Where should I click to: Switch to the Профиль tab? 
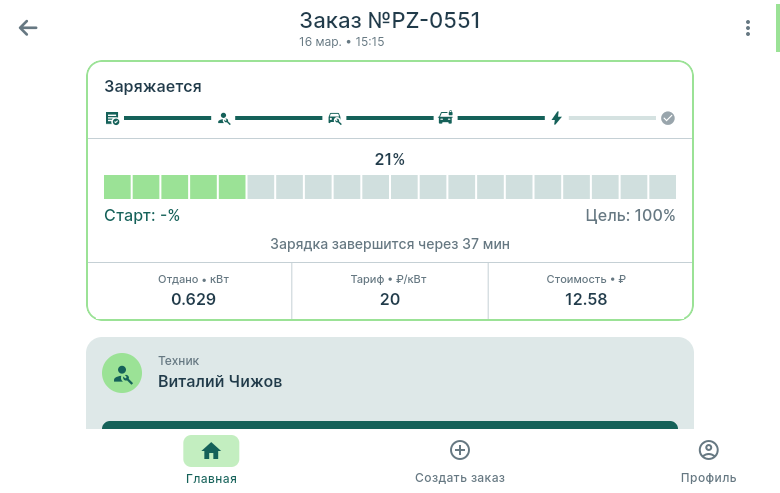click(708, 459)
